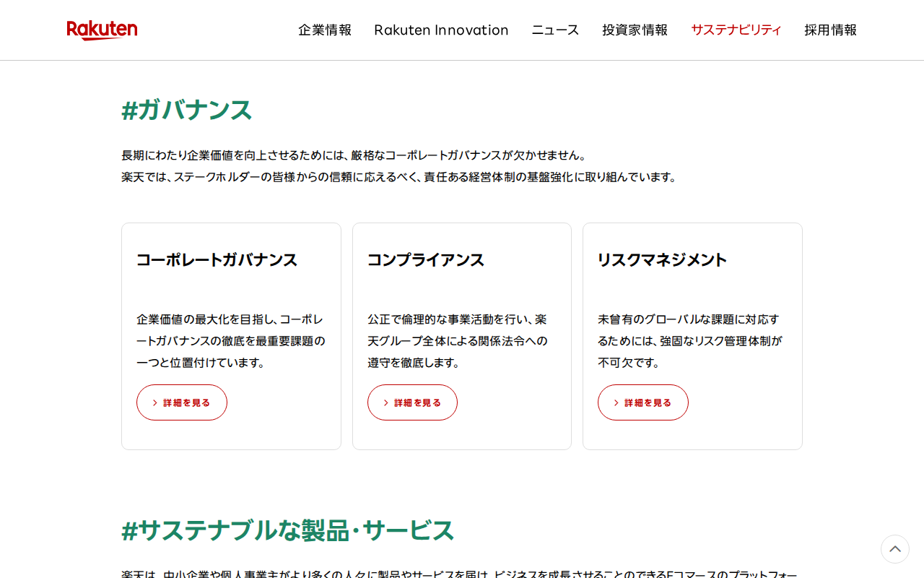924x578 pixels.
Task: Click the #サステナブルな製品・サービス heading
Action: coord(288,530)
